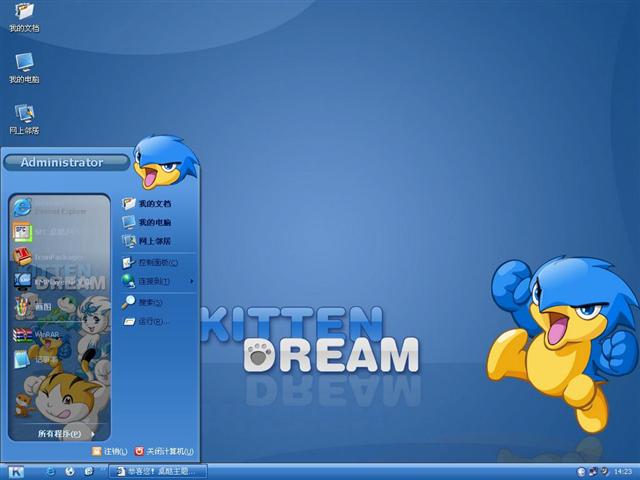Launch Internet Explorer from start menu
Image resolution: width=640 pixels, height=480 pixels.
tap(59, 209)
